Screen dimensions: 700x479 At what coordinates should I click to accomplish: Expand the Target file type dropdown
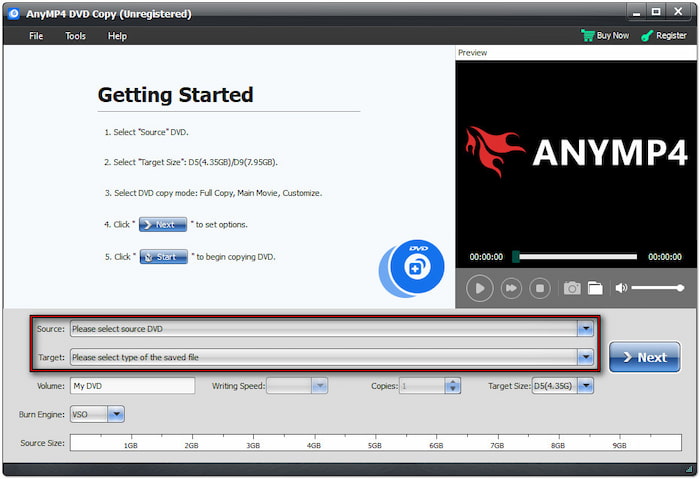pyautogui.click(x=585, y=357)
